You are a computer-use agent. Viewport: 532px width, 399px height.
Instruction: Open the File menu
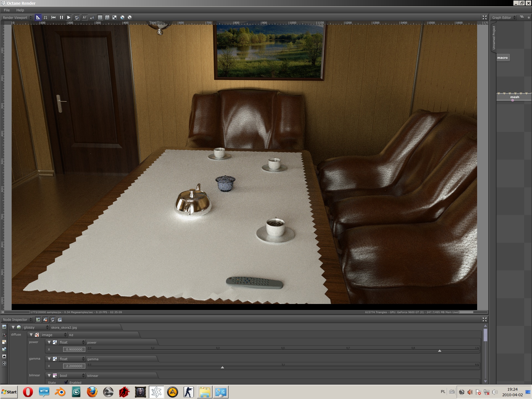click(x=7, y=10)
